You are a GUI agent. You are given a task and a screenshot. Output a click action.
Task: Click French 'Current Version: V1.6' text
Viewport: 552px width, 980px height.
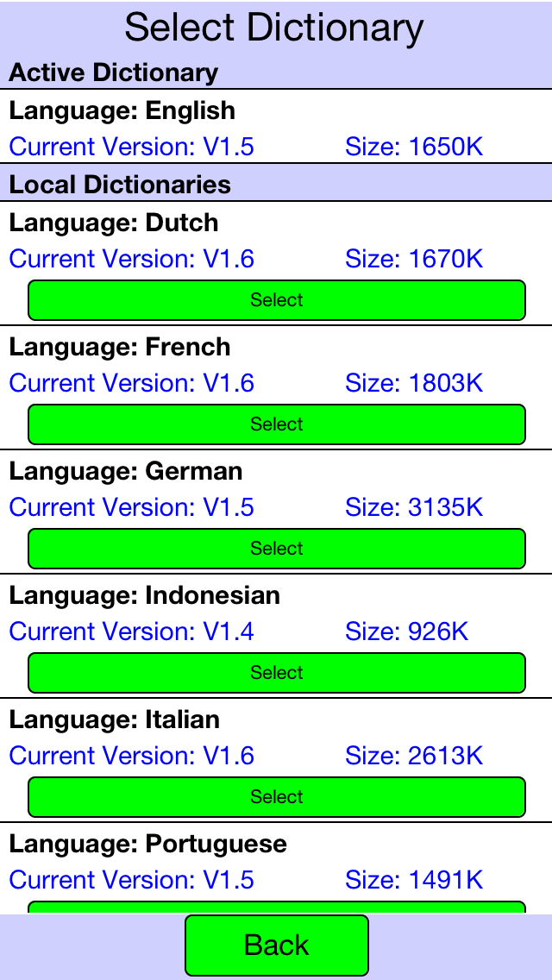tap(131, 383)
